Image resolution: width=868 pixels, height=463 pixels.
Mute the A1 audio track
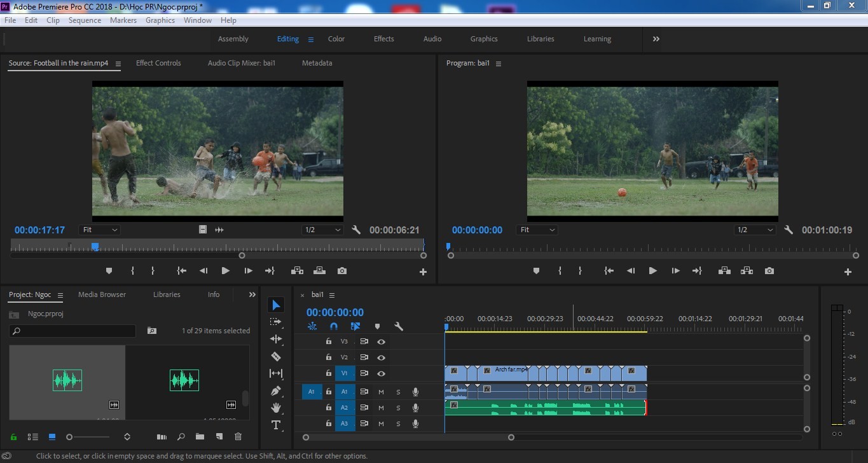[x=381, y=392]
